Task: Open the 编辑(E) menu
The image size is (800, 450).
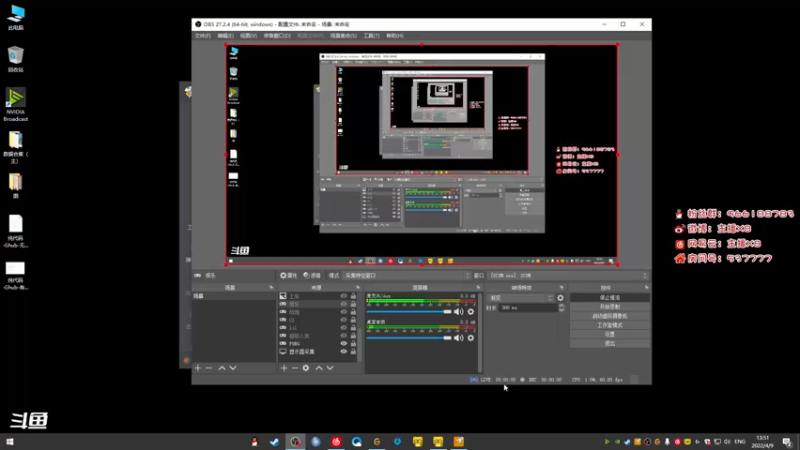Action: [226, 36]
